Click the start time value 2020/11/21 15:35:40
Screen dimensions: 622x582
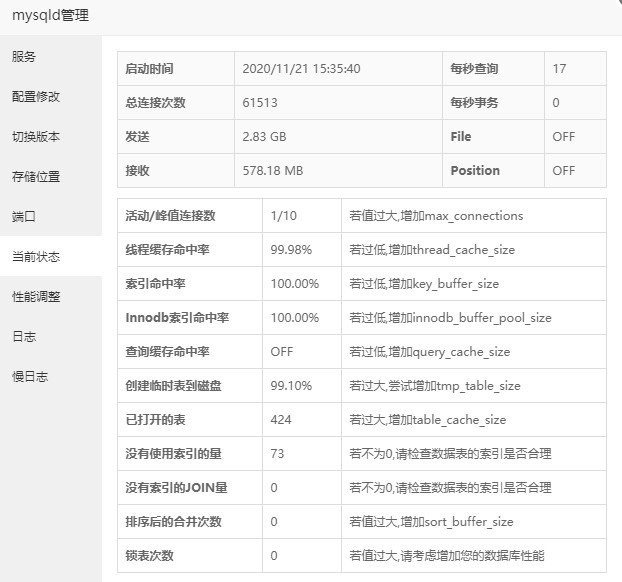click(x=301, y=69)
